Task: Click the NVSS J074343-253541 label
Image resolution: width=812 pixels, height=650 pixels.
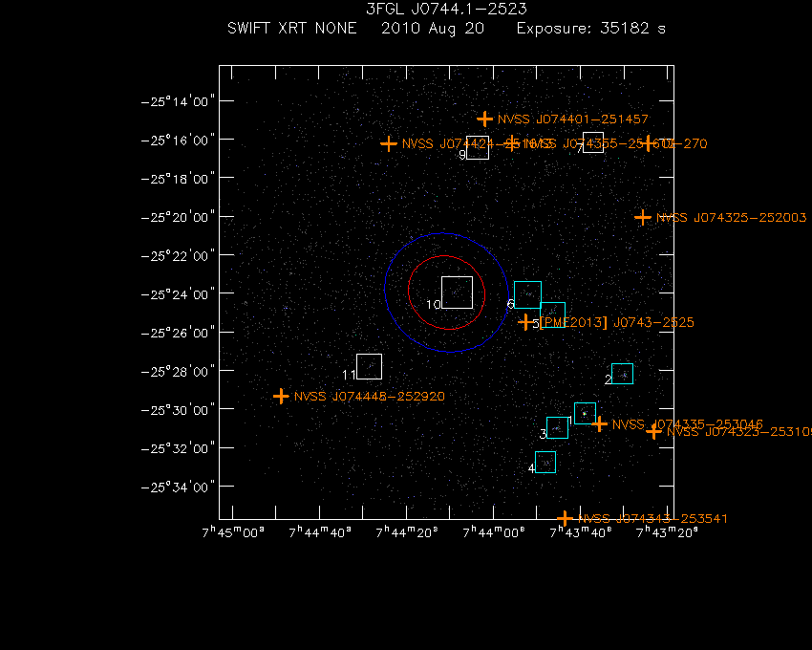Action: pos(652,519)
